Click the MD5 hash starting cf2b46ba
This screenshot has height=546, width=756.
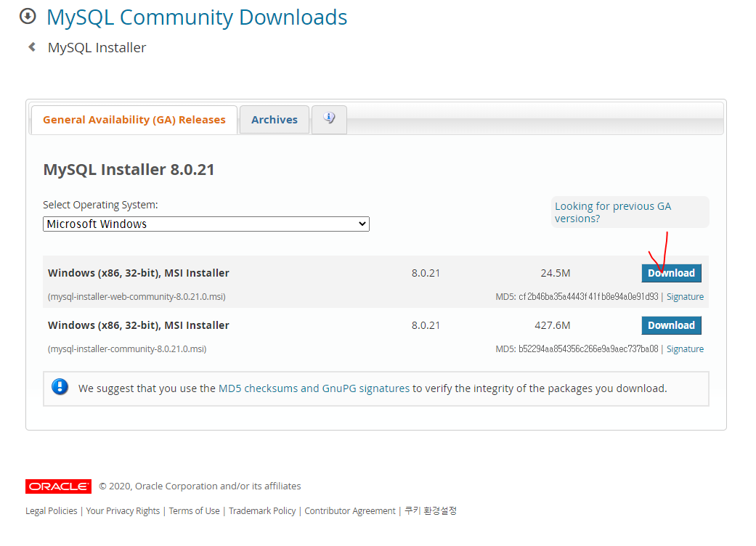pyautogui.click(x=588, y=297)
